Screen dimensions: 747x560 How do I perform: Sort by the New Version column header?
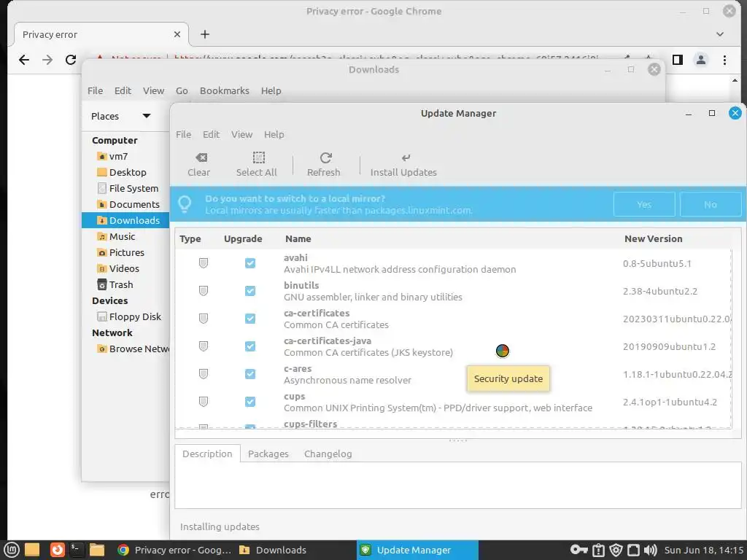pyautogui.click(x=653, y=238)
